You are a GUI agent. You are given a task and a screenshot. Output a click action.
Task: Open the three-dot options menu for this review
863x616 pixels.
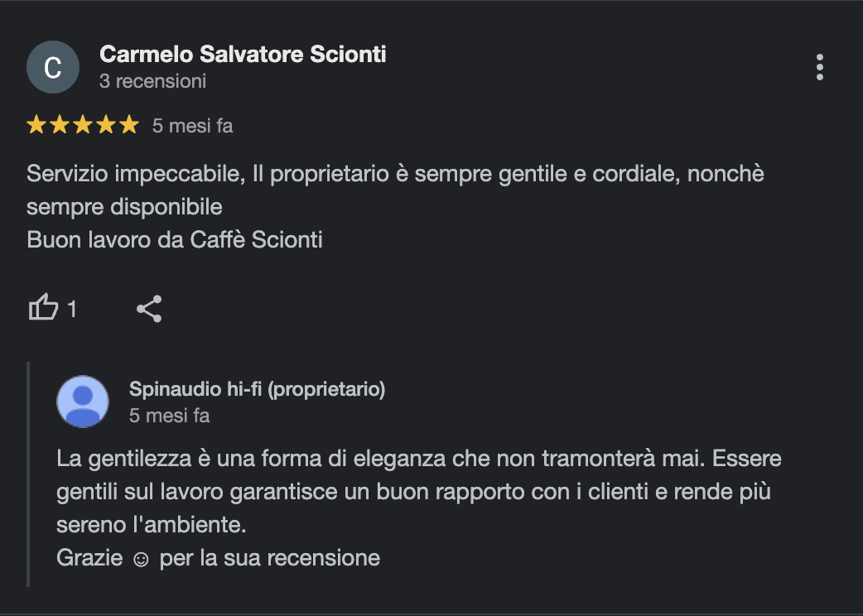[820, 67]
